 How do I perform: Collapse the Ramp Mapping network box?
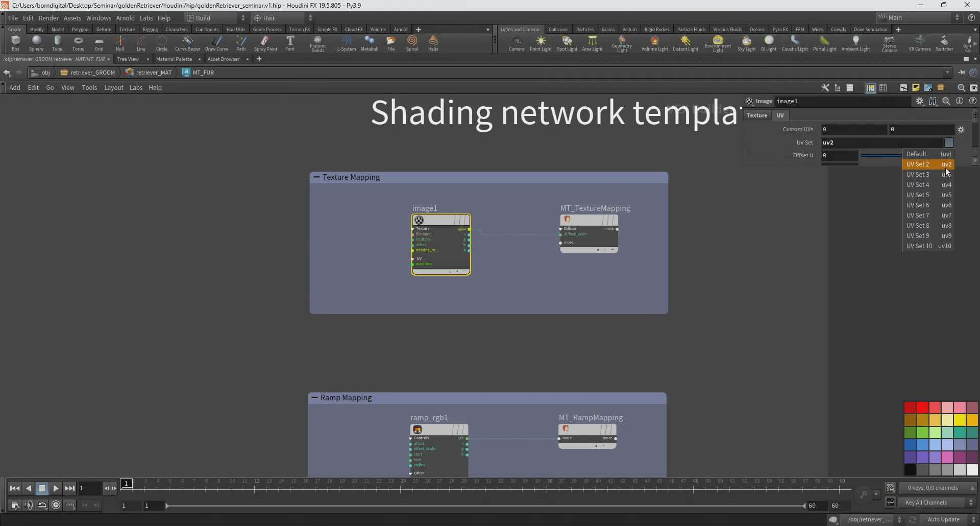click(314, 398)
